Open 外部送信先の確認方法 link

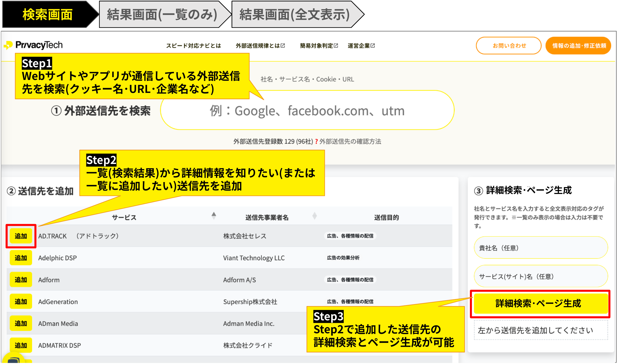tap(350, 142)
